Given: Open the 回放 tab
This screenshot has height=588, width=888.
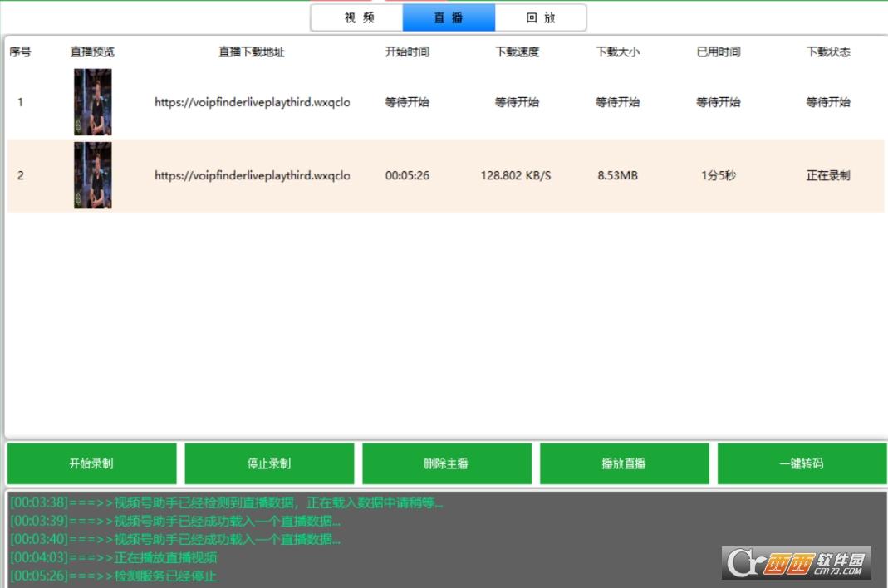Looking at the screenshot, I should pos(541,17).
